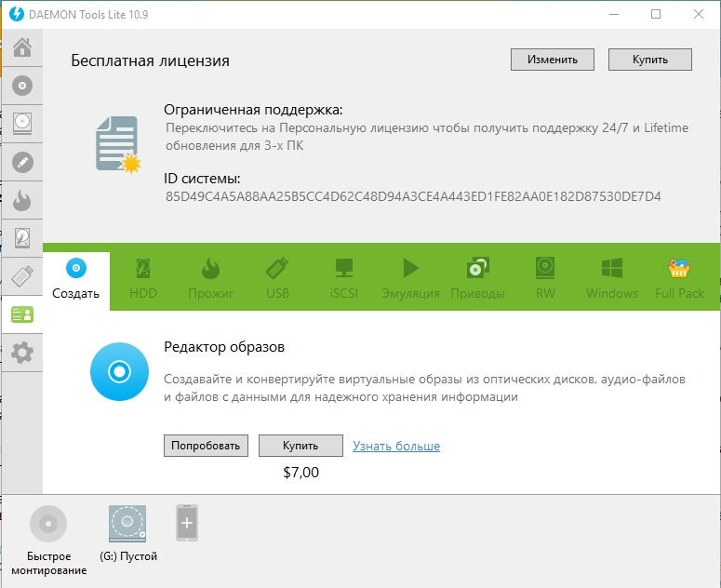
Task: Open the Windows tab
Action: pyautogui.click(x=612, y=278)
